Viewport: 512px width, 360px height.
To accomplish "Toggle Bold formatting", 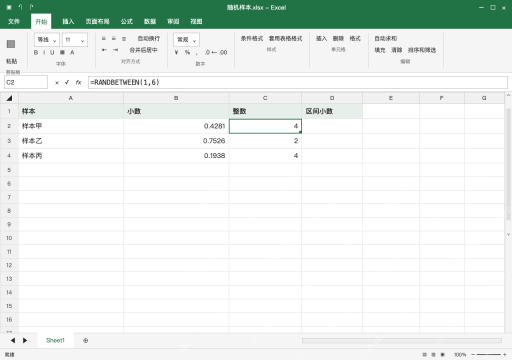I will tap(36, 52).
